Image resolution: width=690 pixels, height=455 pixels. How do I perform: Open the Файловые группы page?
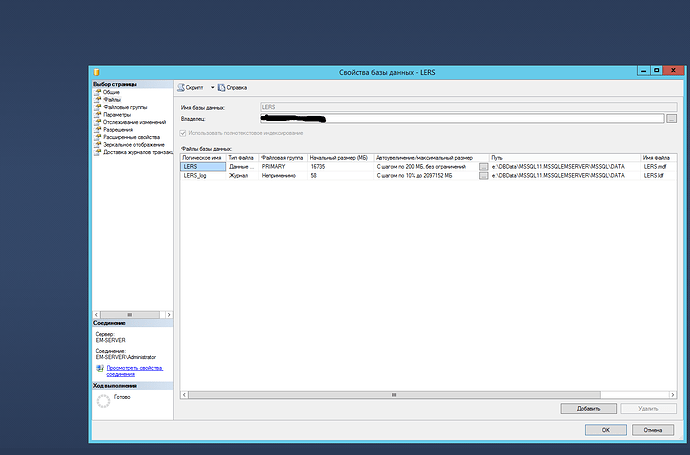point(125,107)
